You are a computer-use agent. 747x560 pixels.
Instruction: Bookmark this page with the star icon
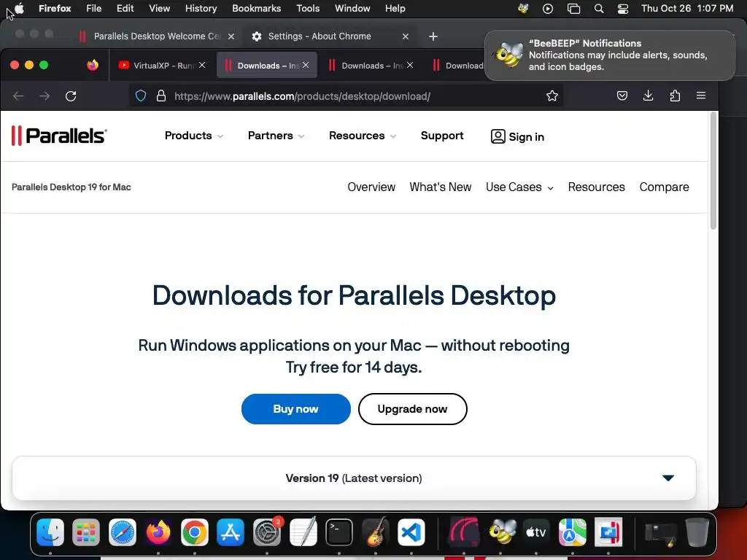[x=551, y=96]
